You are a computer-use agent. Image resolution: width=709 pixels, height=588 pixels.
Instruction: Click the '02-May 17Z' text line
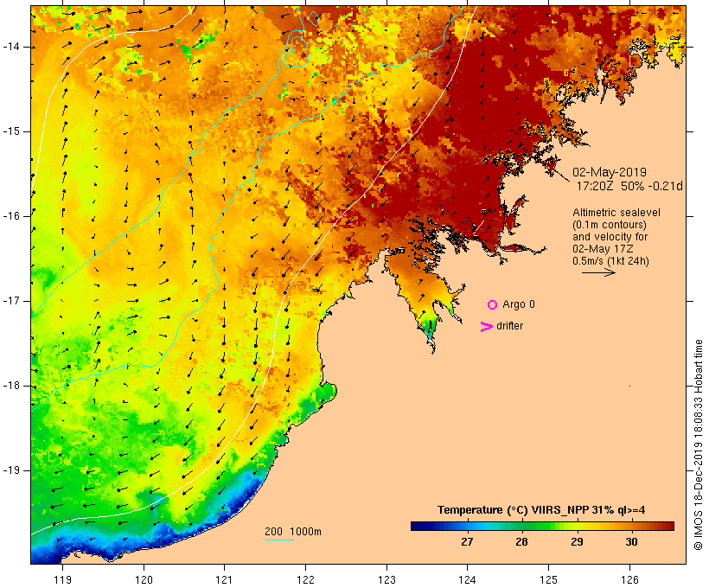603,249
